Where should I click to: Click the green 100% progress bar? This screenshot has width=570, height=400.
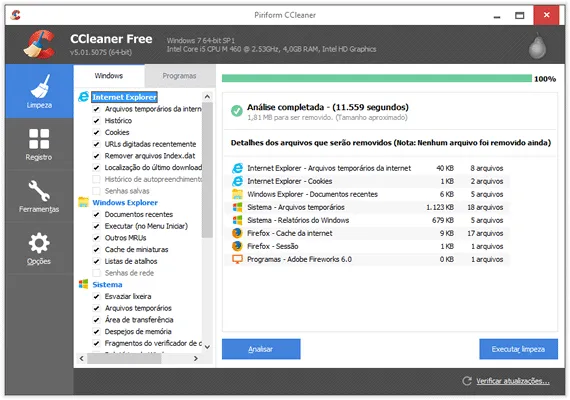point(377,78)
